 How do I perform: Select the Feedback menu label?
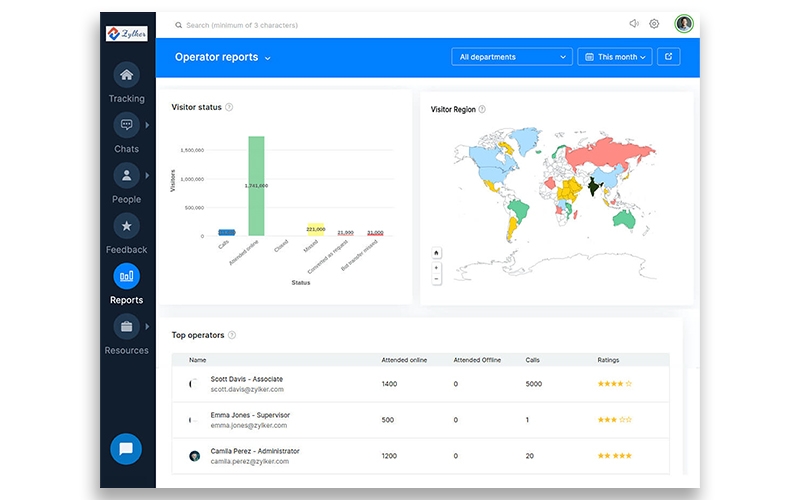pyautogui.click(x=127, y=249)
